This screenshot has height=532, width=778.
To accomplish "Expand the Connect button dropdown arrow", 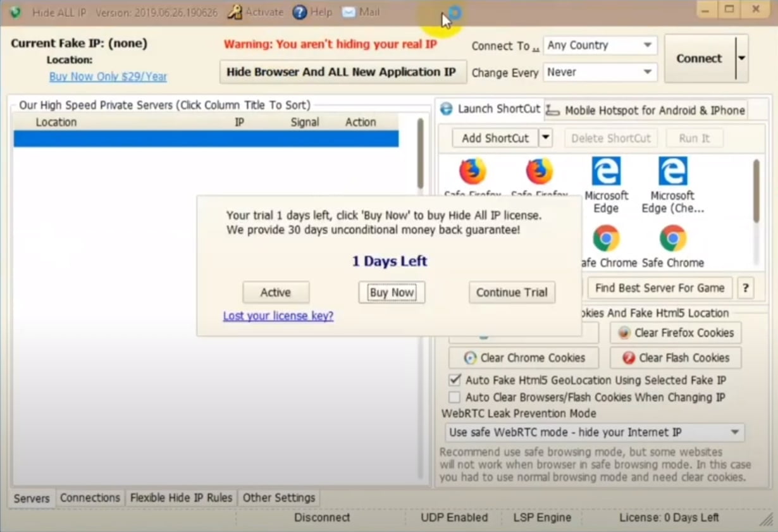I will point(742,58).
